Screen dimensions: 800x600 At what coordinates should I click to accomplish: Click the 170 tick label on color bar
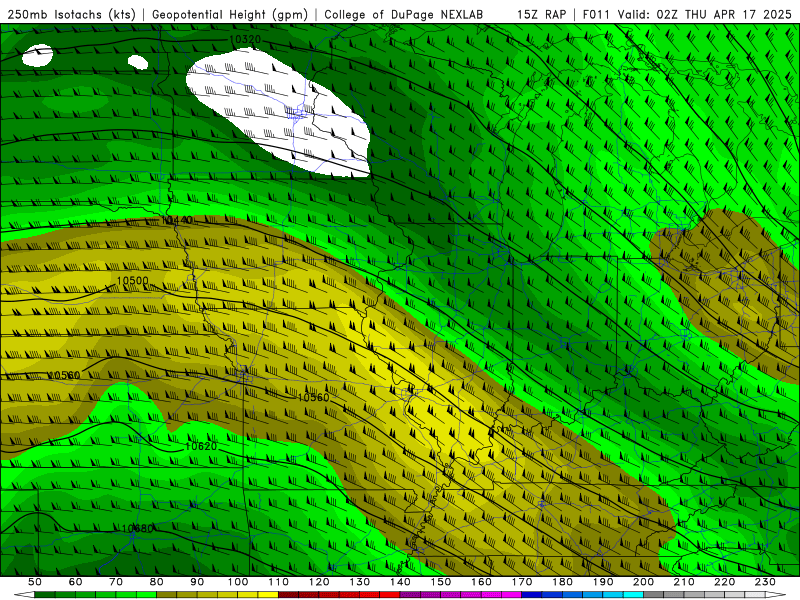(522, 582)
